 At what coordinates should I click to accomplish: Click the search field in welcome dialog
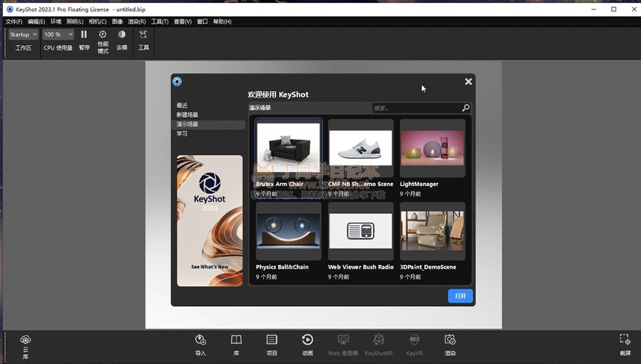point(416,108)
